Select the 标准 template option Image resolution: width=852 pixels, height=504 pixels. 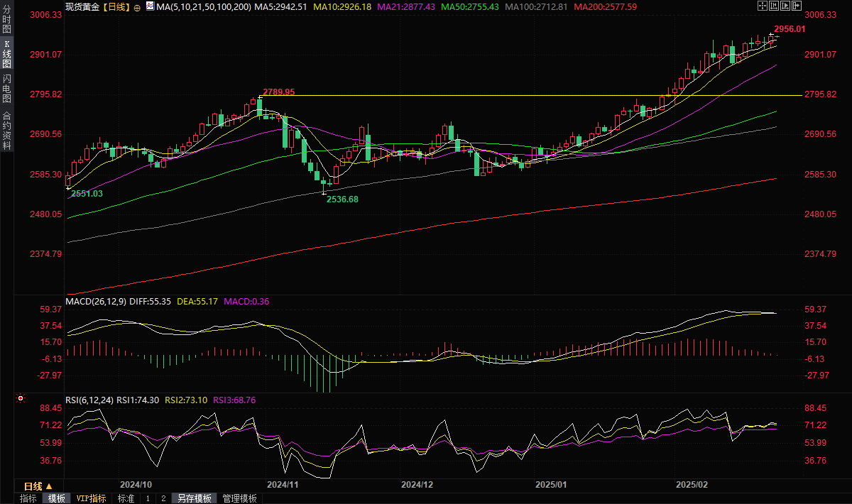point(126,498)
